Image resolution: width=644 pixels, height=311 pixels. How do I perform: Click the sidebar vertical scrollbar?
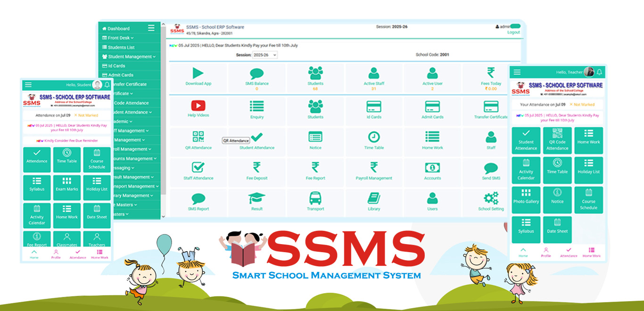[163, 118]
